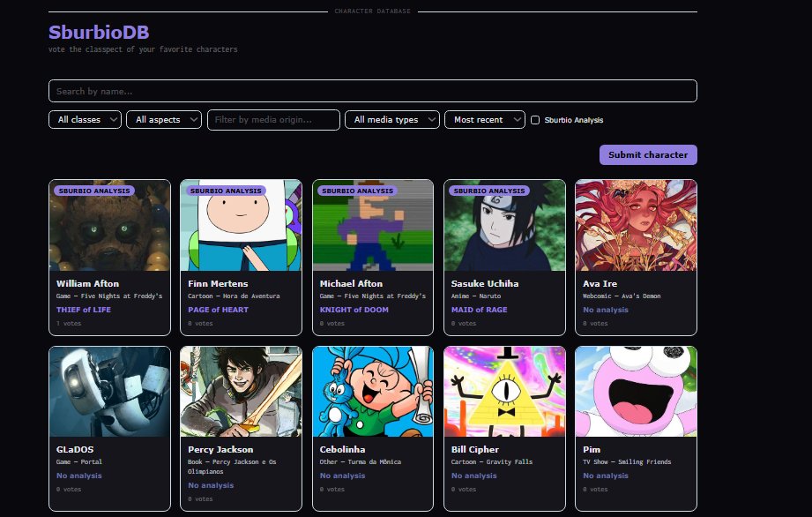Click No analysis under Bill Cipher
This screenshot has width=812, height=517.
pyautogui.click(x=473, y=475)
